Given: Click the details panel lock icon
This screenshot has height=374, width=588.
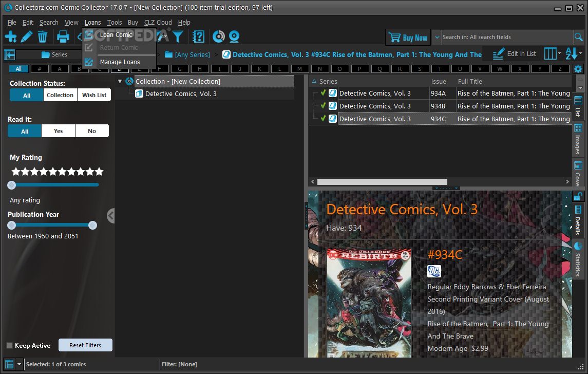Looking at the screenshot, I should point(578,196).
